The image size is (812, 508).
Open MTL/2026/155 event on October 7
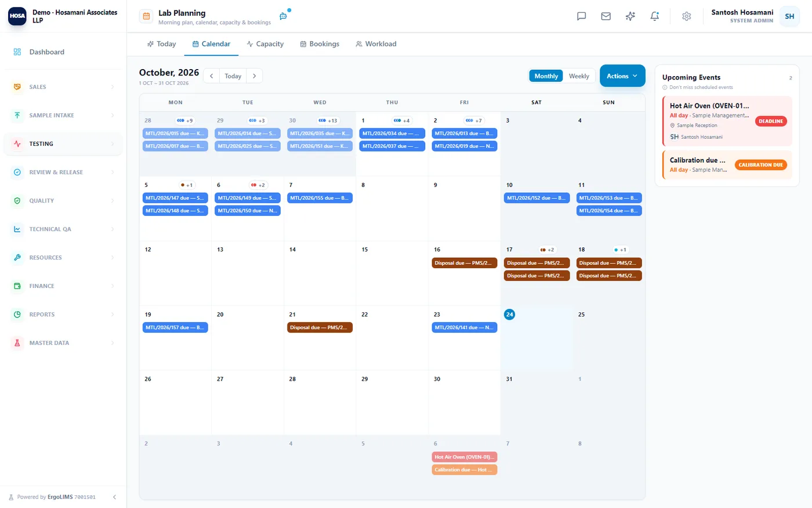320,198
